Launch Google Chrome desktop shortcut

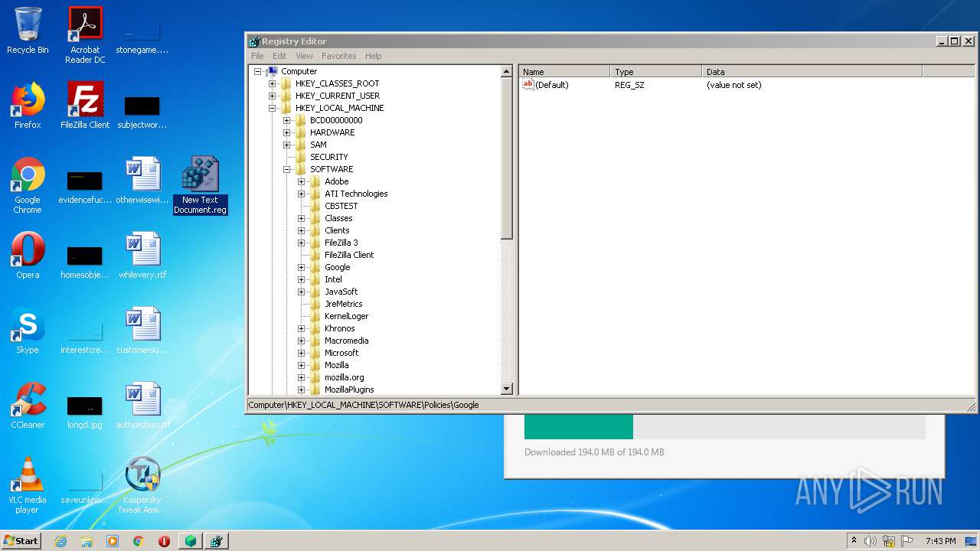28,185
